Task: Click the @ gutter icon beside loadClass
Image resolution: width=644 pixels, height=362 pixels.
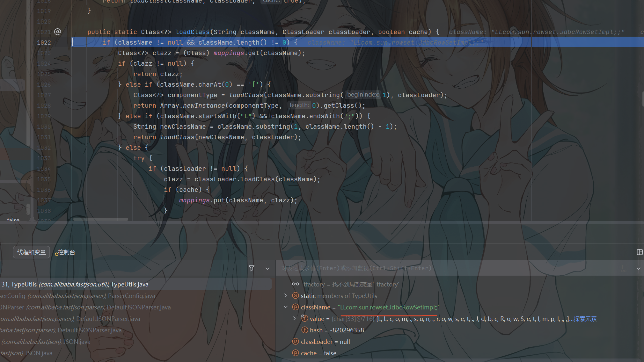Action: click(58, 32)
